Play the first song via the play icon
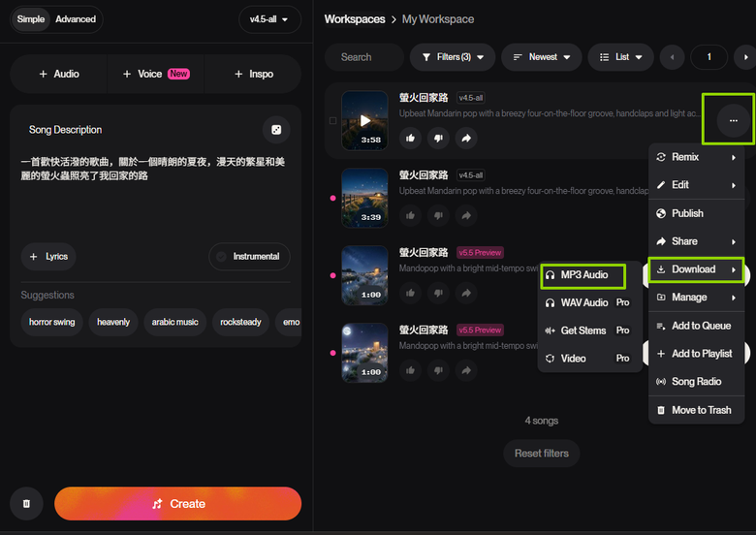The image size is (756, 535). [x=365, y=120]
